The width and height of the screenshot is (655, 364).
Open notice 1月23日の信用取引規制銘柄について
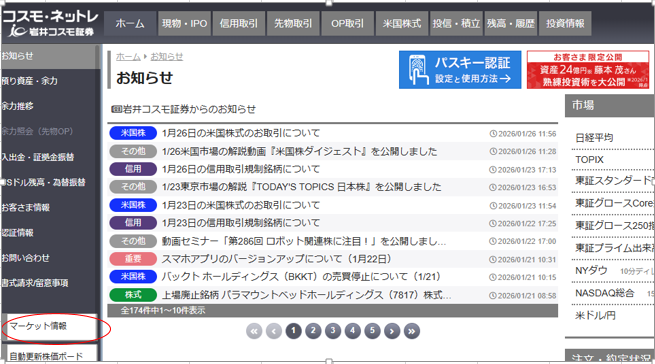click(x=241, y=223)
